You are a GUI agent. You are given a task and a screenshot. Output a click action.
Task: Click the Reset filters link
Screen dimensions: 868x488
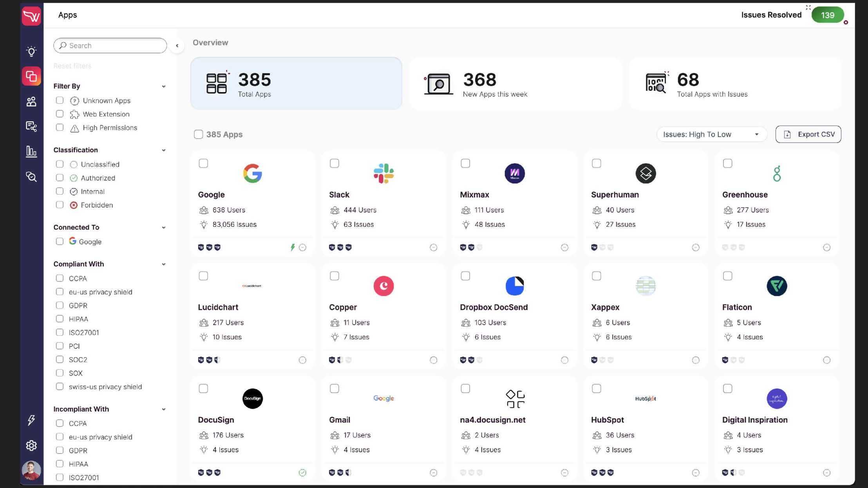coord(72,66)
